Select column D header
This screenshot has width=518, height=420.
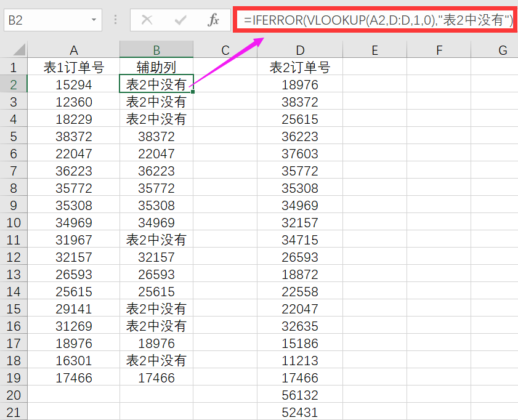coord(300,50)
